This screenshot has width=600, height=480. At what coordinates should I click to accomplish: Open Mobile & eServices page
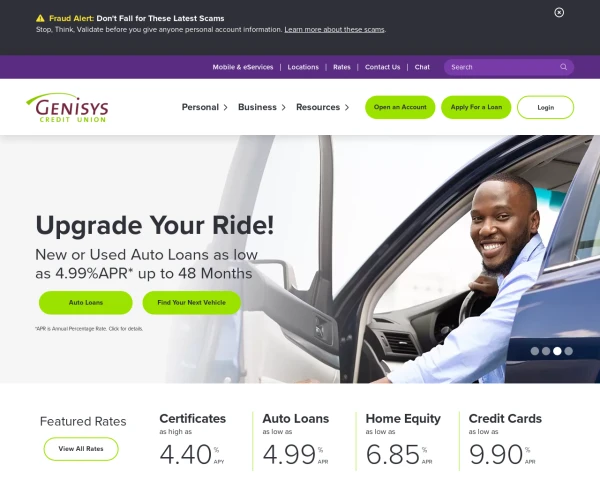pos(243,67)
